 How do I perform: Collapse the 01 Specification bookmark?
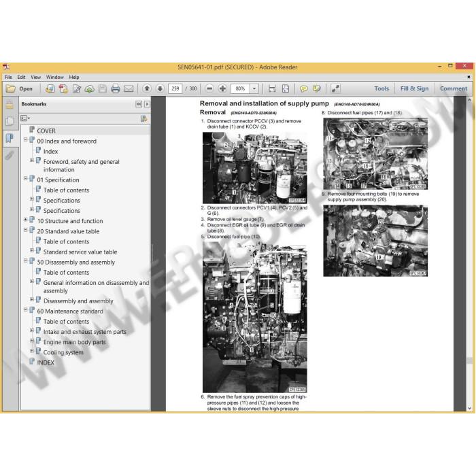coord(26,178)
